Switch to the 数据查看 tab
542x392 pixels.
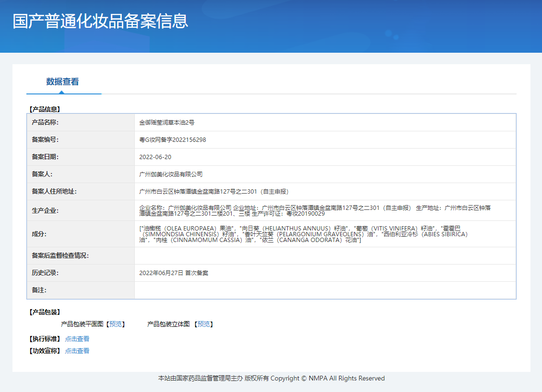[64, 82]
